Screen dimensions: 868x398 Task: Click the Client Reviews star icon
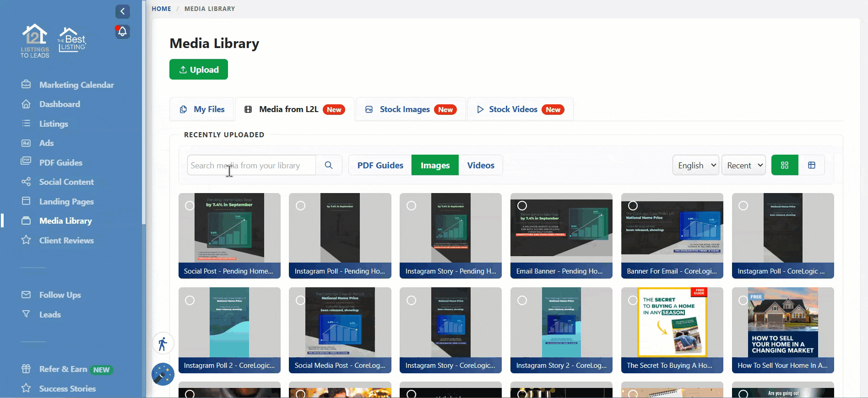coord(26,240)
